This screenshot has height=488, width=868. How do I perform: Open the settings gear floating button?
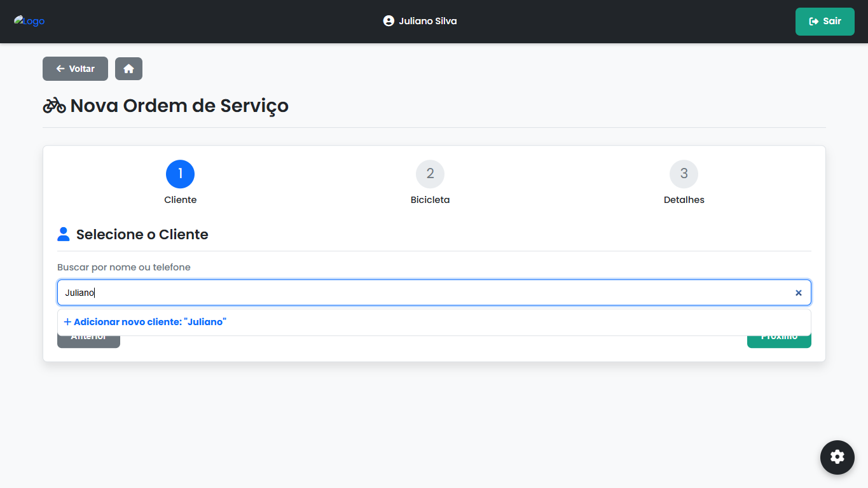837,457
